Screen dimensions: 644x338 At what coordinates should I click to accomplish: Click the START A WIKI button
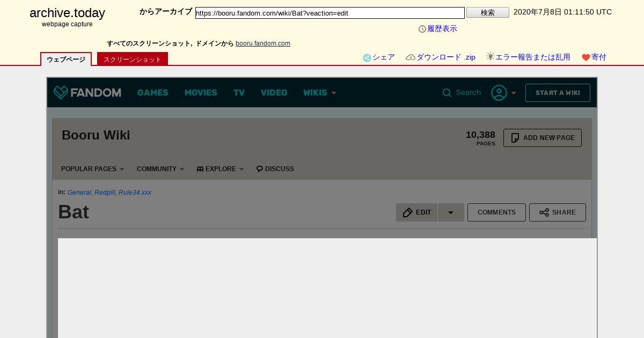tap(558, 93)
